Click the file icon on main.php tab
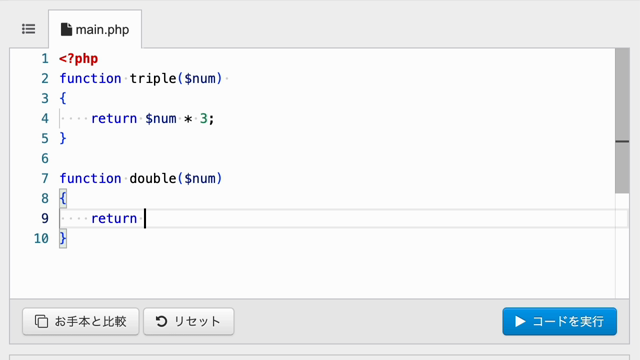Screen dimensions: 640x360 [66, 29]
